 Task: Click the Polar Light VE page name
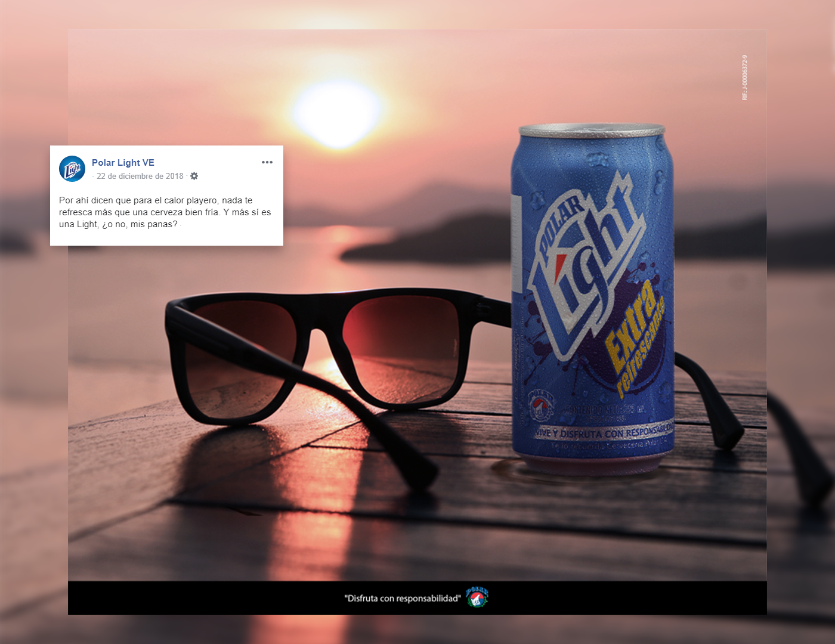click(x=123, y=162)
